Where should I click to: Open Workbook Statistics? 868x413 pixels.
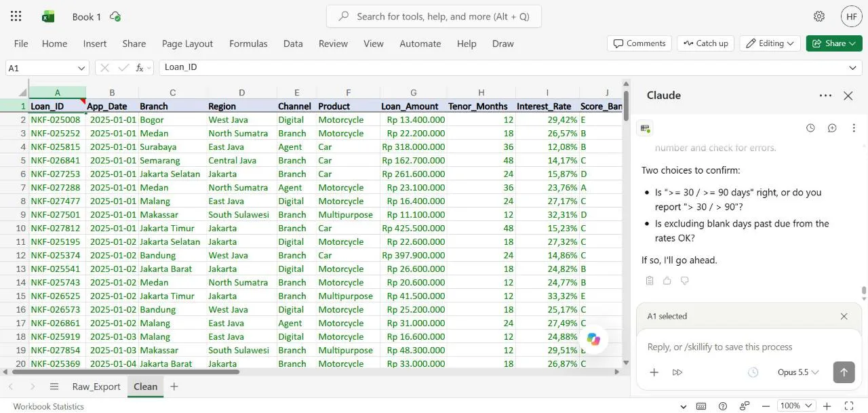click(x=49, y=406)
